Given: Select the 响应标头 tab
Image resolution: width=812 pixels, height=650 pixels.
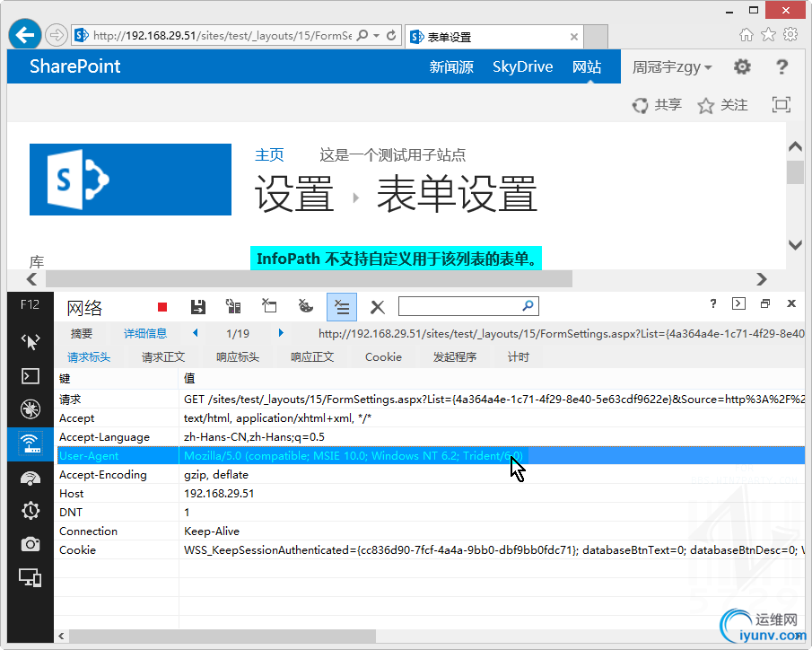Looking at the screenshot, I should (x=238, y=357).
